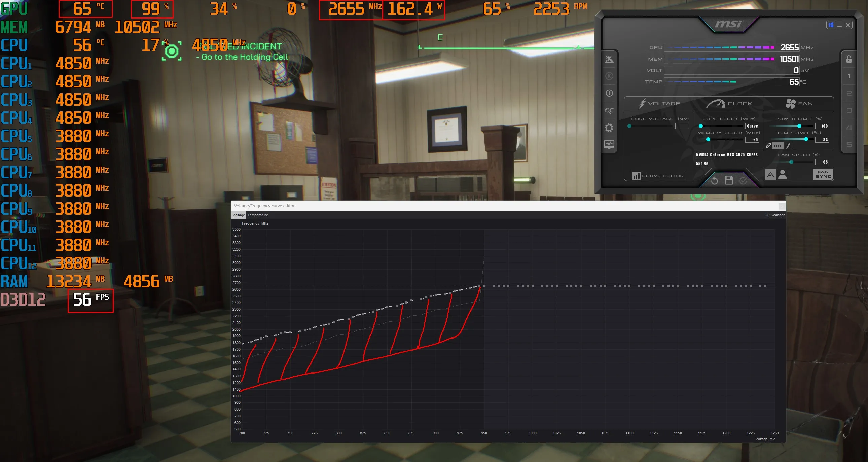Click the curve point at 950 mV

click(x=484, y=286)
